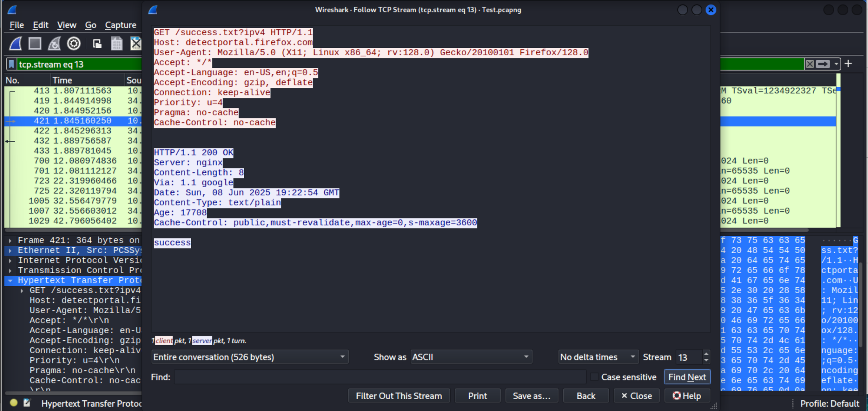Decrease the Stream number with down arrow
Screen dimensions: 868x411
coord(706,360)
